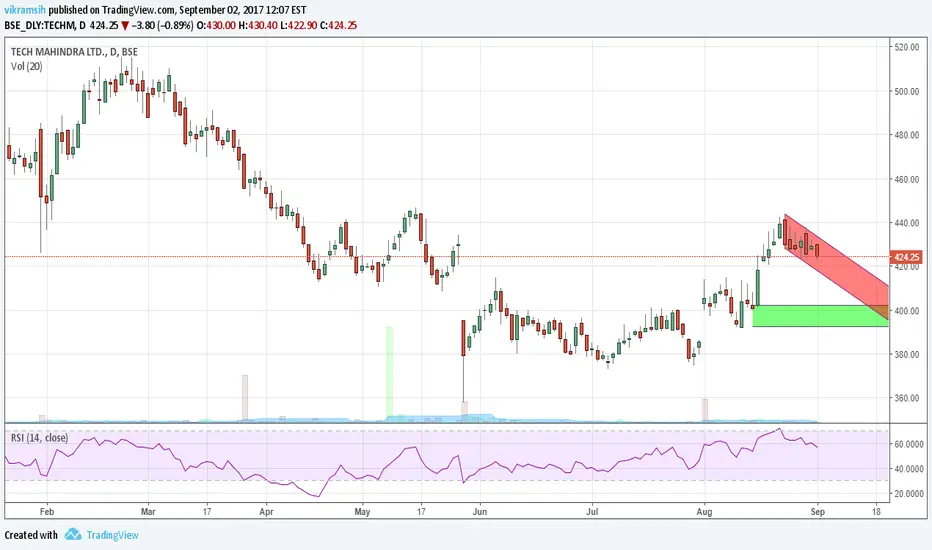Select the green support zone rectangle
932x550 pixels.
click(x=820, y=316)
